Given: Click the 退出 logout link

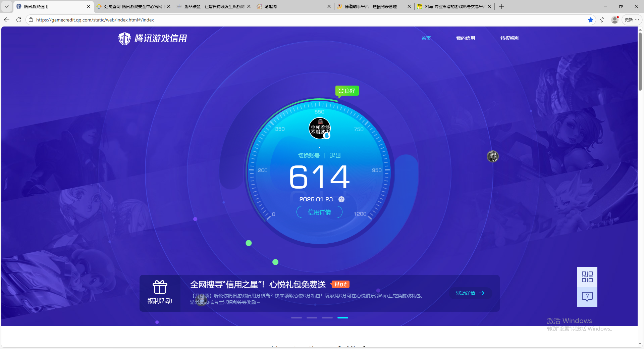Looking at the screenshot, I should tap(335, 155).
